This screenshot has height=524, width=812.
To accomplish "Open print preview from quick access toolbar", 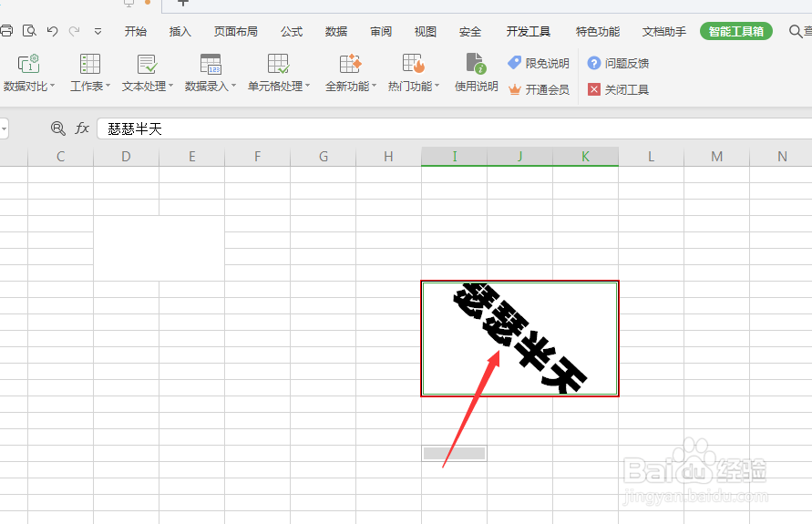I will (x=29, y=31).
